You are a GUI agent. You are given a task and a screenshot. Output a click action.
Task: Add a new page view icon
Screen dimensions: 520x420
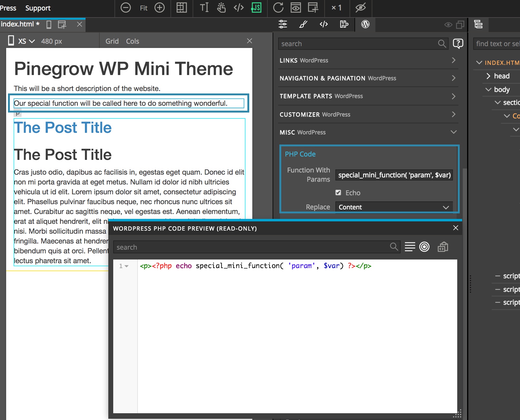pyautogui.click(x=313, y=8)
